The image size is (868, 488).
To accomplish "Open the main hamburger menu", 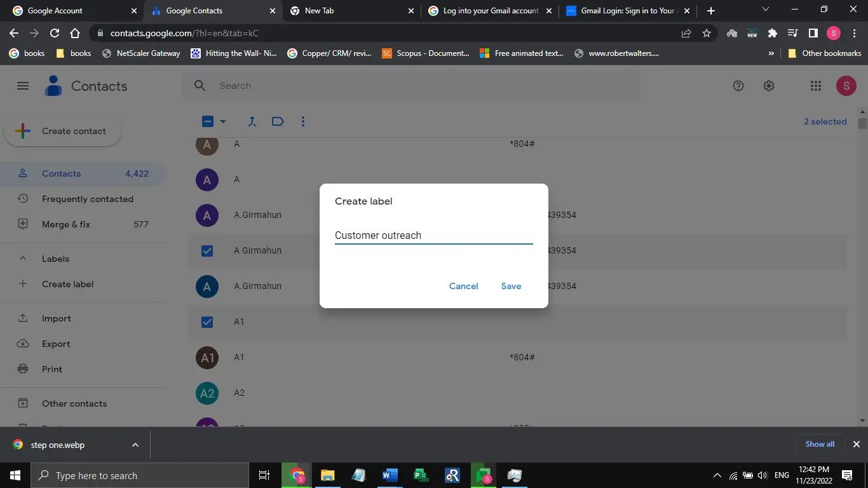I will [x=23, y=86].
